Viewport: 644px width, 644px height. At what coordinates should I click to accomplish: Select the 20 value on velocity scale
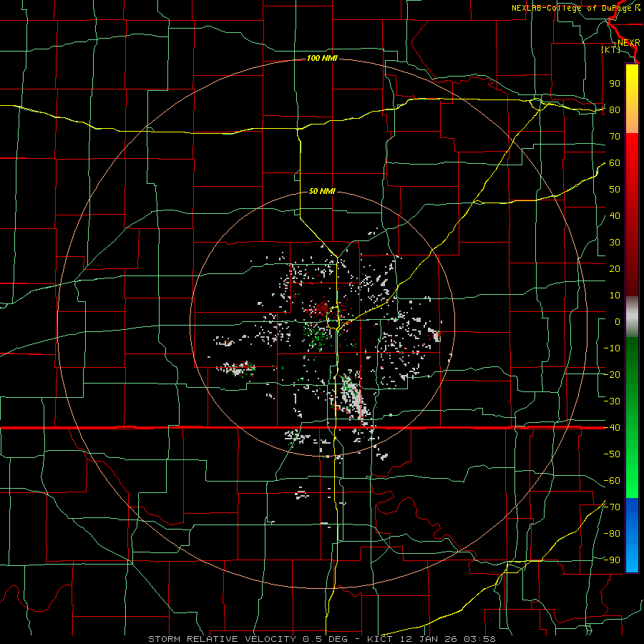(x=615, y=269)
